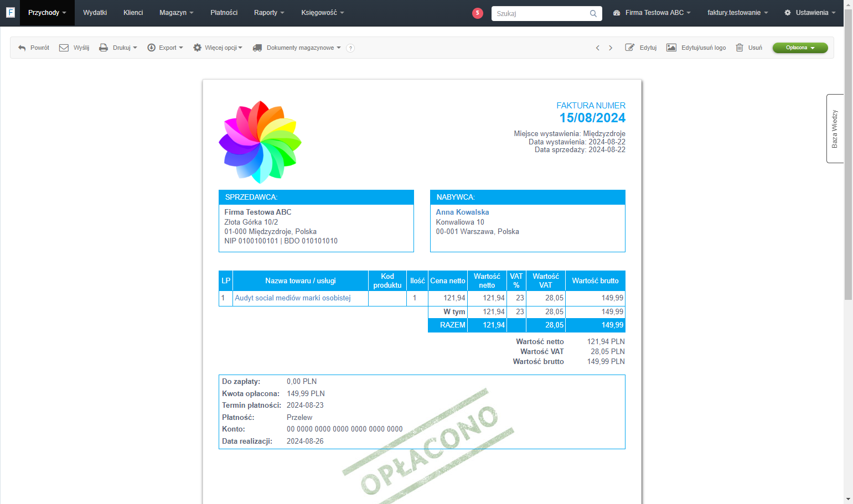Click the image icon for Edytuj/usuń logo
The height and width of the screenshot is (504, 853).
(x=671, y=48)
